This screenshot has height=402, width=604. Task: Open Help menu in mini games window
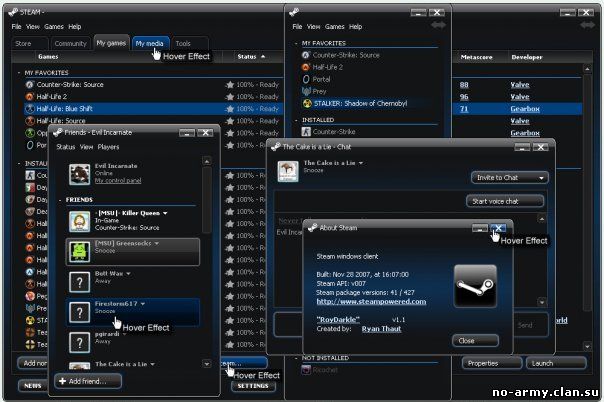click(355, 27)
